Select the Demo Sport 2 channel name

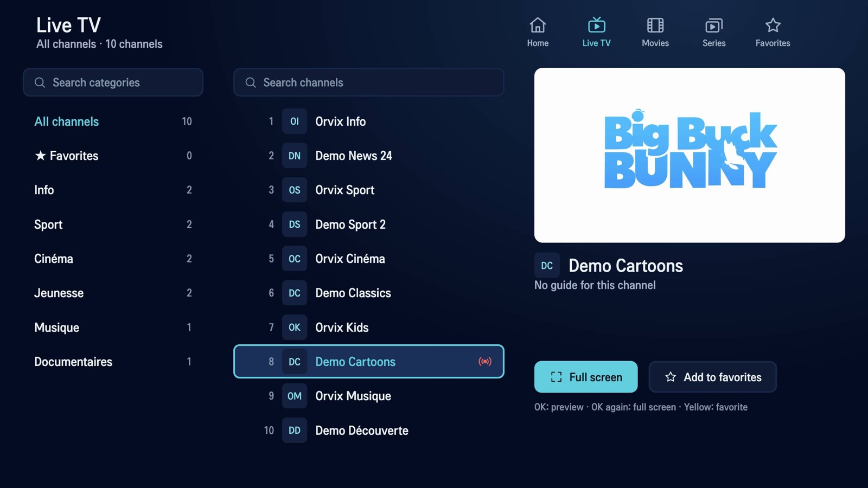click(x=350, y=224)
